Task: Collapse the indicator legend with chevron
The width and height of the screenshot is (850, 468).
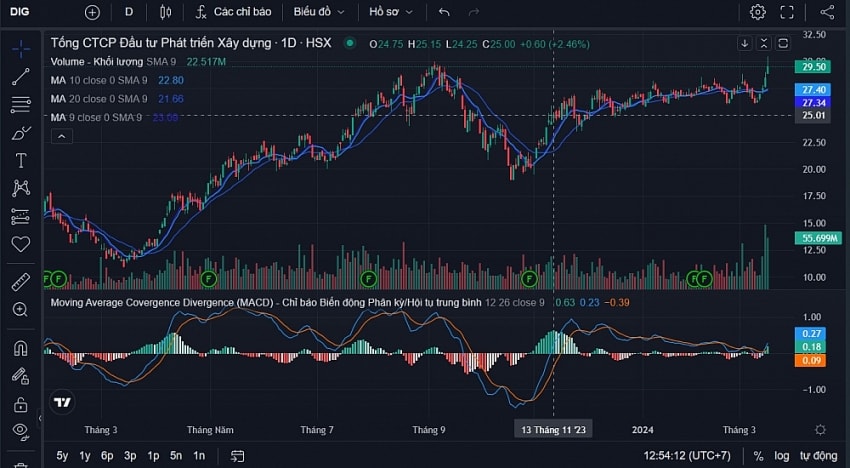Action: tap(61, 136)
